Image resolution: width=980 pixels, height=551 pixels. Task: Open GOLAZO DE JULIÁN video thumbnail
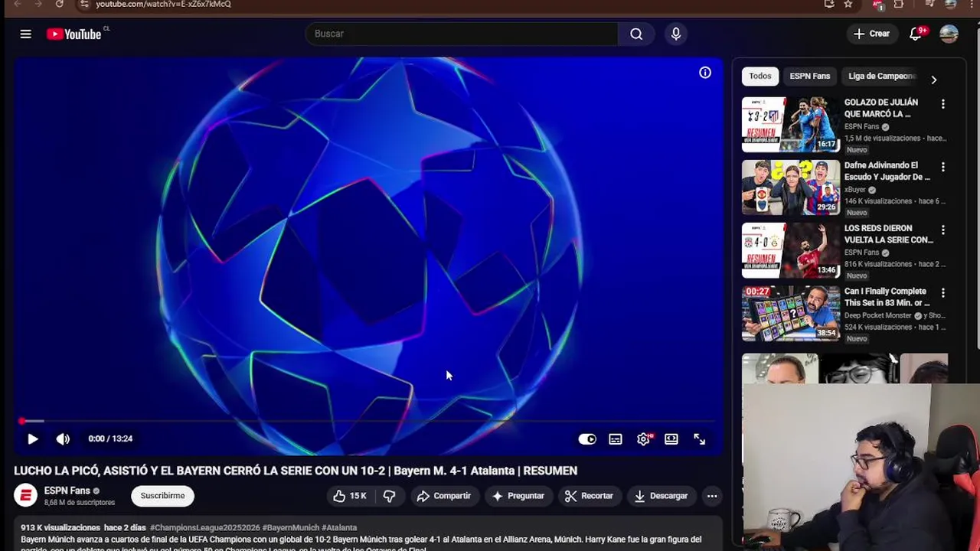pos(790,124)
